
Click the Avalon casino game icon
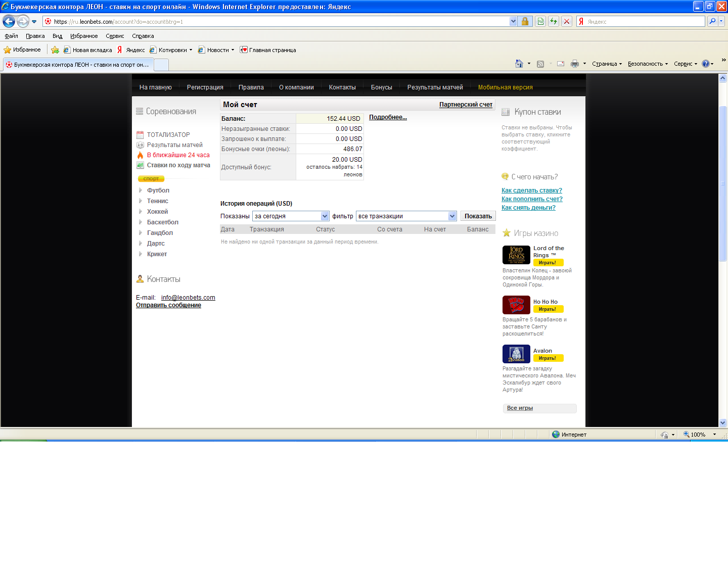[516, 354]
